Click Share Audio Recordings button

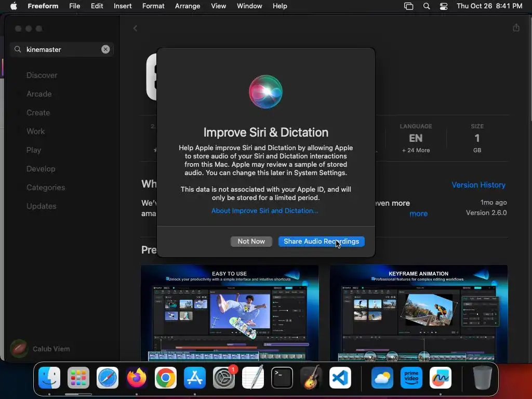[x=321, y=241]
